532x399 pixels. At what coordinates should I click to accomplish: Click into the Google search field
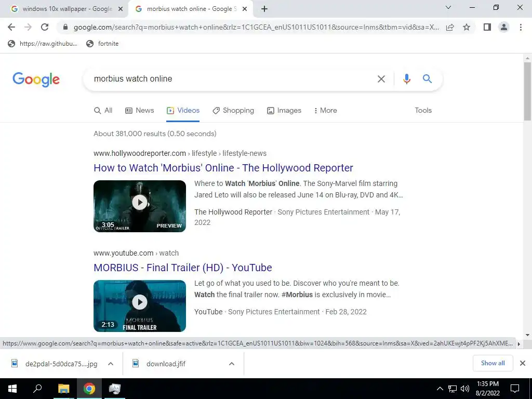pos(231,79)
